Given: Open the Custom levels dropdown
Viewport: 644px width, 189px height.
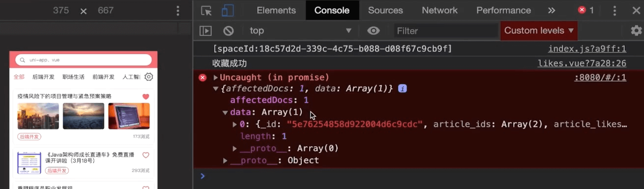Looking at the screenshot, I should tap(539, 31).
